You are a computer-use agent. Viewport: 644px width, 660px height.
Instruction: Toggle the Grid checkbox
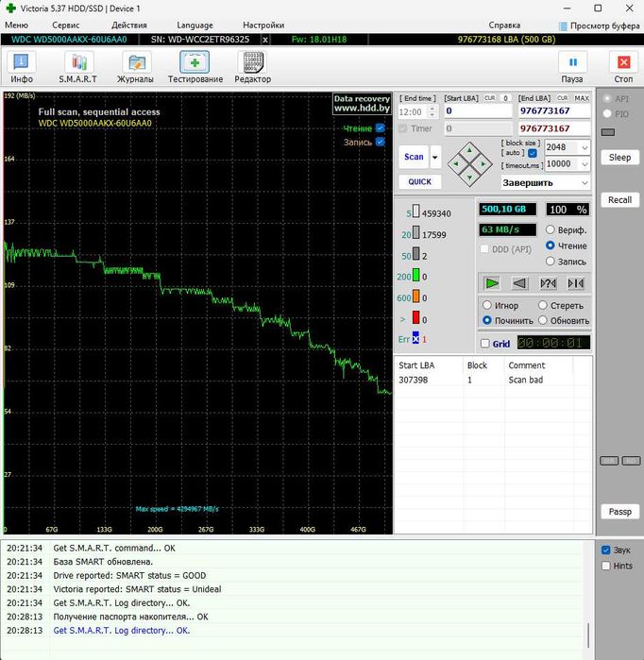tap(485, 344)
